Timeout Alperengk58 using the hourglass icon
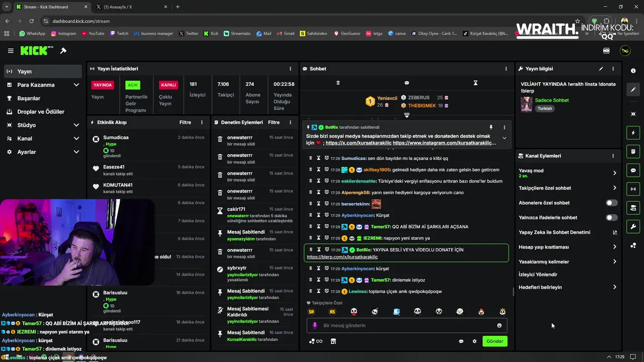The height and width of the screenshot is (362, 644). pyautogui.click(x=318, y=193)
